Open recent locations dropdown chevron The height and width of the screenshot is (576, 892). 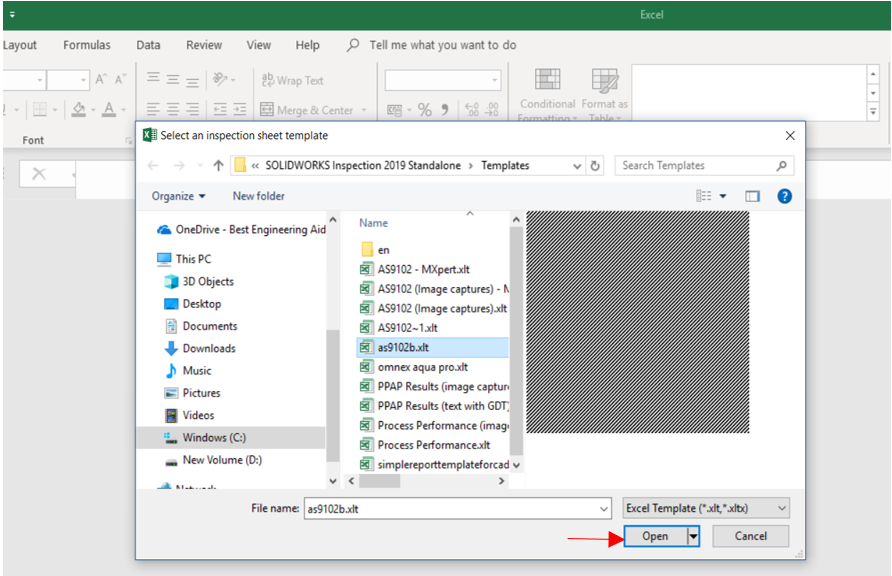coord(200,165)
